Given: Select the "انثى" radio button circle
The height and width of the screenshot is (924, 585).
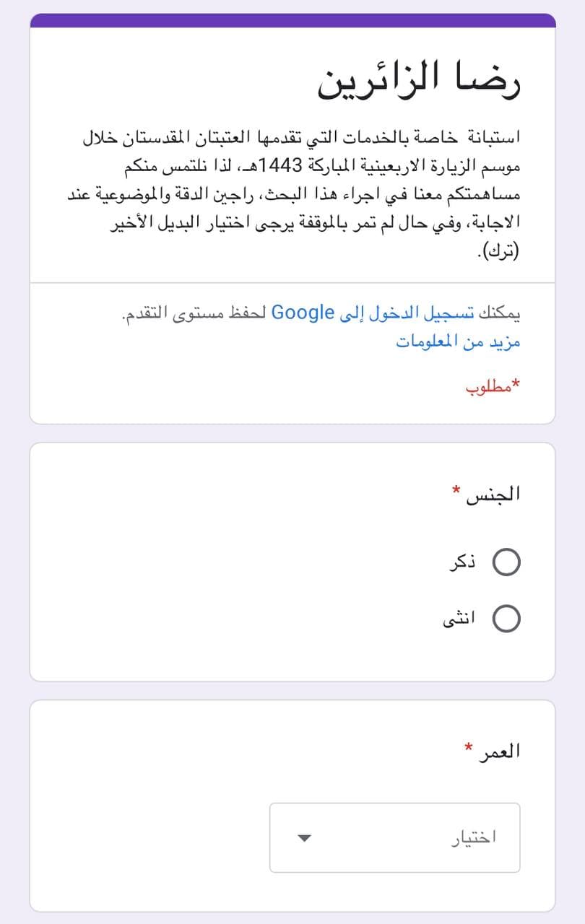Looking at the screenshot, I should (x=506, y=619).
